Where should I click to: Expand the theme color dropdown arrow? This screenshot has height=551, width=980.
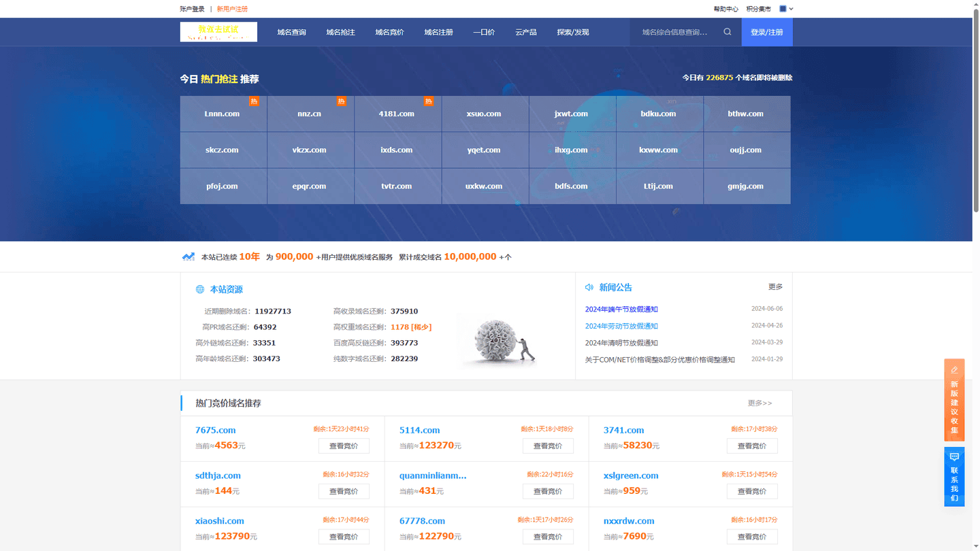coord(791,9)
